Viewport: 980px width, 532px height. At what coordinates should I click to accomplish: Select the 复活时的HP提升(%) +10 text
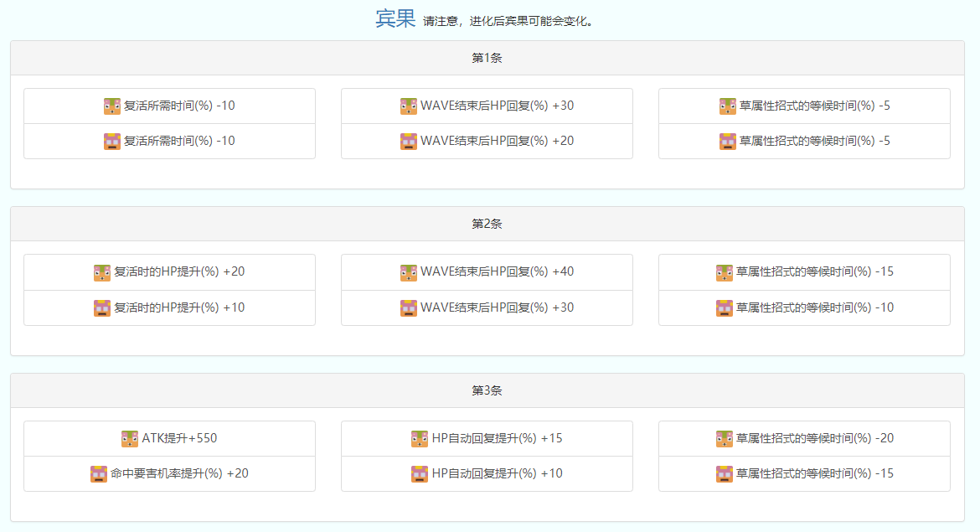pyautogui.click(x=179, y=307)
